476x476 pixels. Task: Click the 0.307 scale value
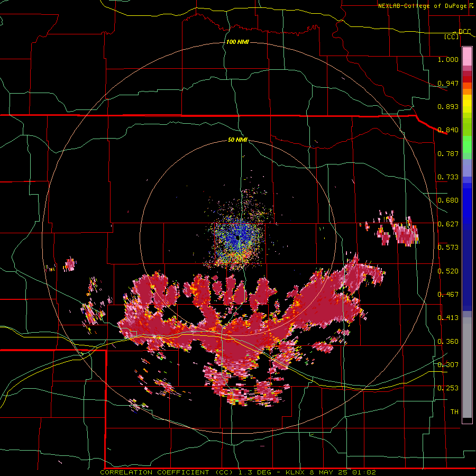[x=448, y=364]
